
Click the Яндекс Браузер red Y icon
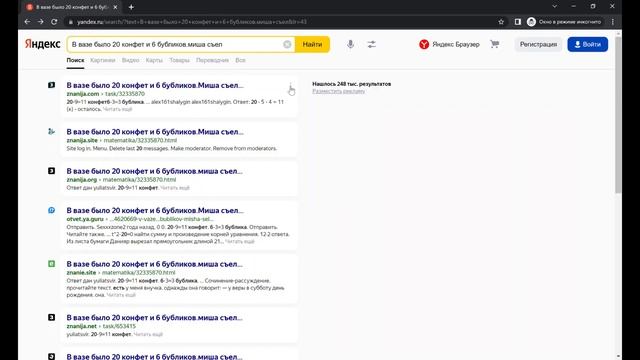click(424, 44)
